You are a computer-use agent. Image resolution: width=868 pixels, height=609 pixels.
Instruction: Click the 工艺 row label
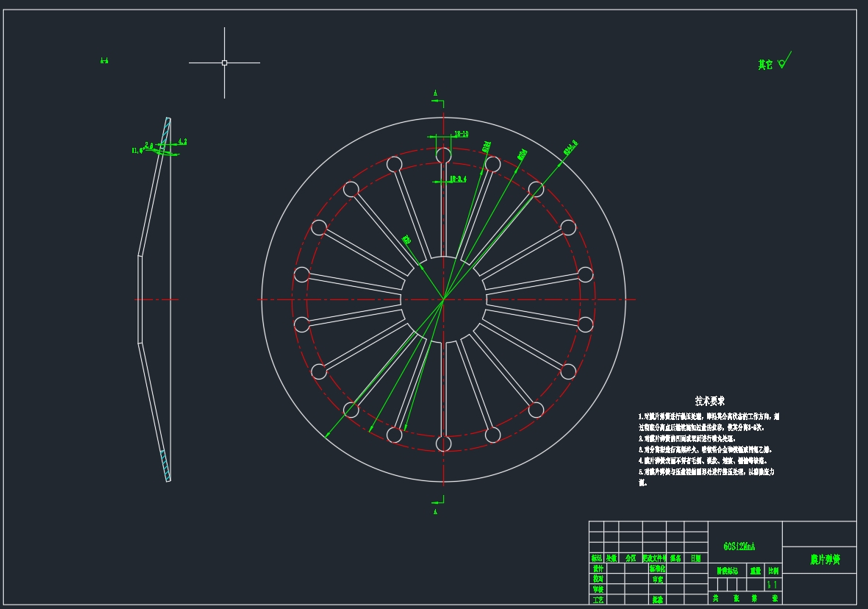click(598, 599)
